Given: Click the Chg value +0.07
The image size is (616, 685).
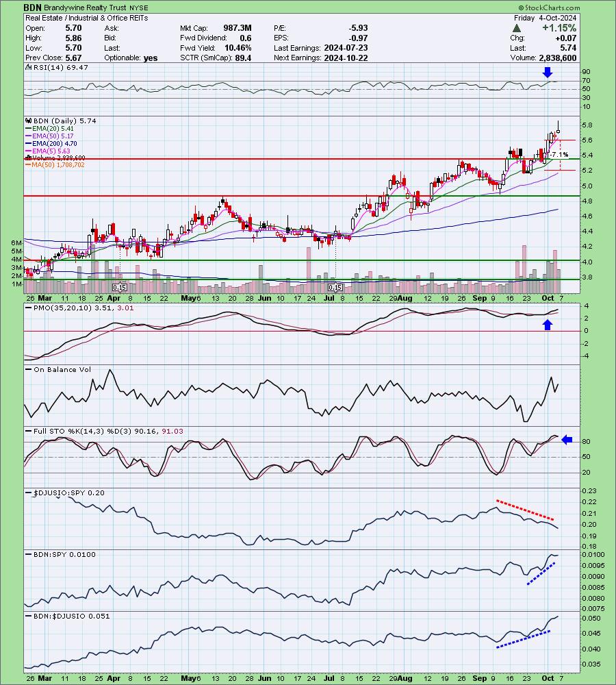Looking at the screenshot, I should [567, 38].
